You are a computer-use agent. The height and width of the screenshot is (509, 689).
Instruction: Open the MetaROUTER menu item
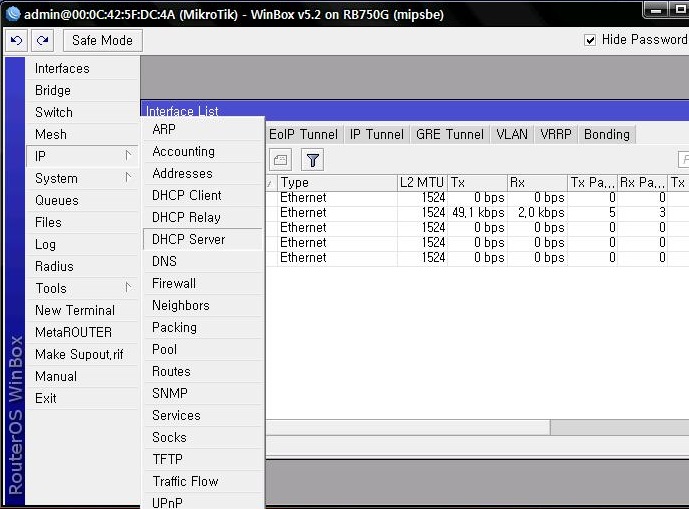tap(82, 332)
